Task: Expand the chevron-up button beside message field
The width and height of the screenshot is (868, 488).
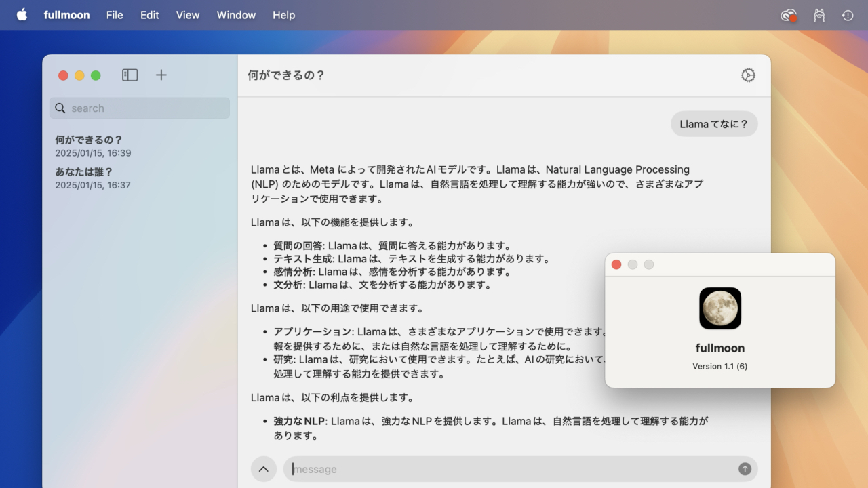Action: pos(264,469)
